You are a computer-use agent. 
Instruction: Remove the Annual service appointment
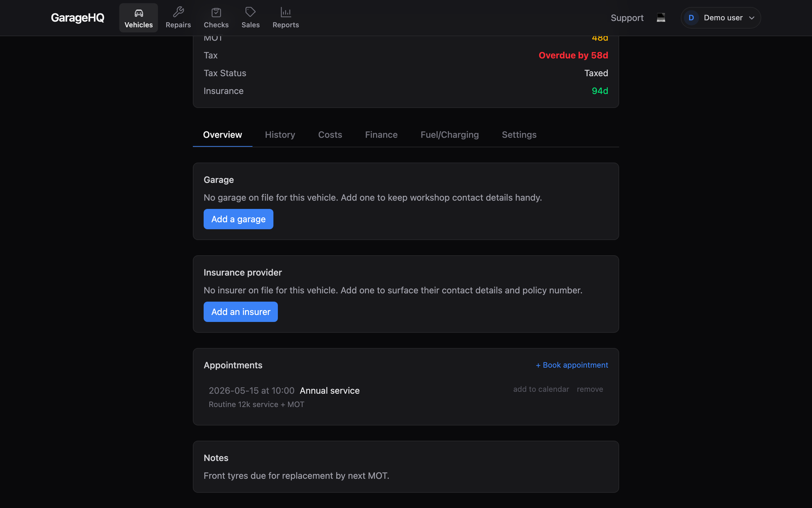point(590,389)
